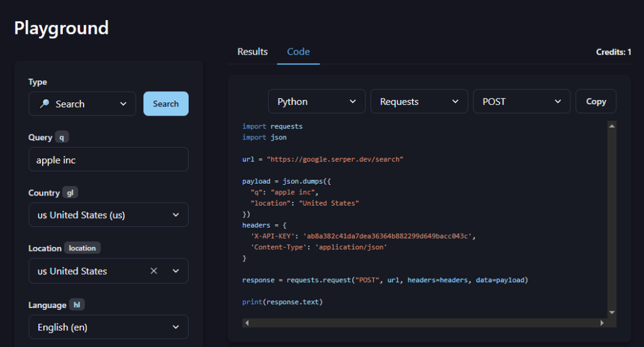This screenshot has height=347, width=644.
Task: Open the Language dropdown English (en)
Action: [x=108, y=327]
